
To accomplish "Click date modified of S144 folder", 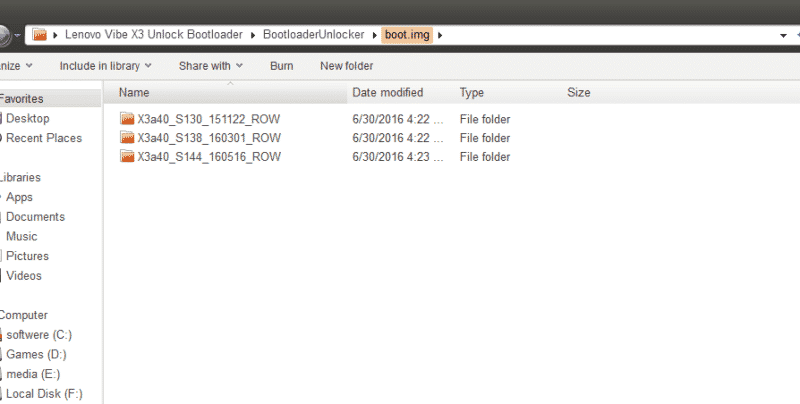I will pyautogui.click(x=397, y=157).
